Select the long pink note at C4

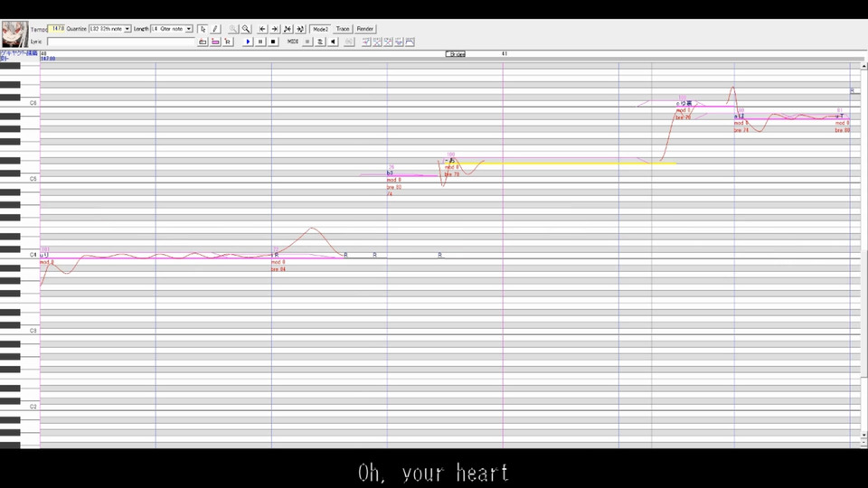coord(156,258)
